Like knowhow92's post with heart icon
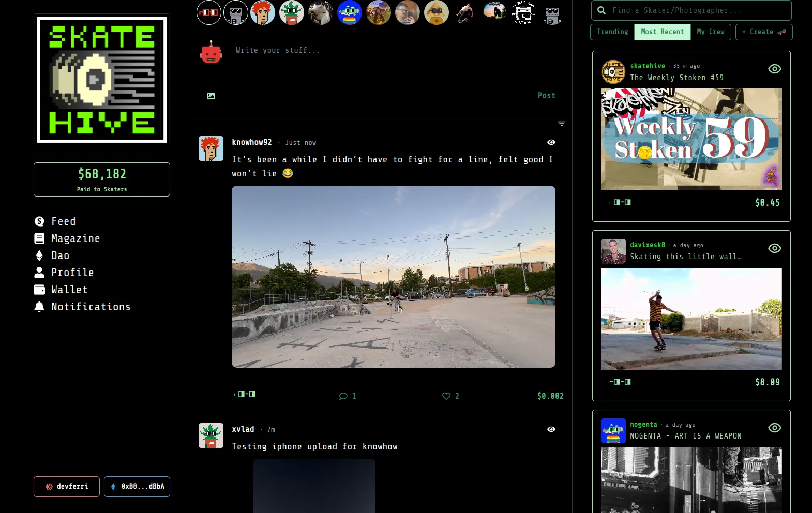812x513 pixels. pos(446,396)
